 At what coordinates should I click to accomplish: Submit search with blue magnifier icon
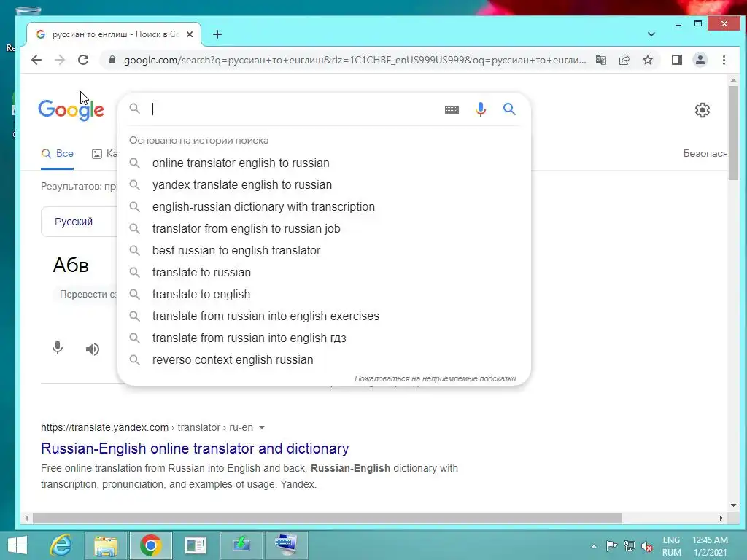coord(509,109)
